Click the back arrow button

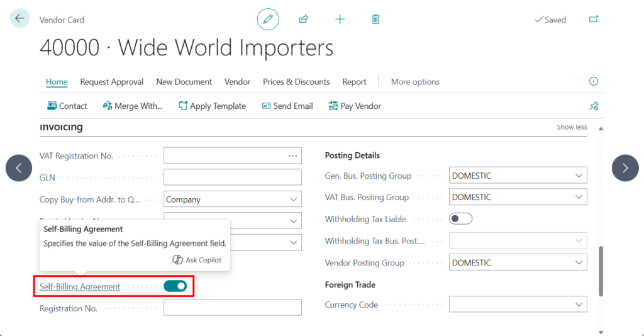click(x=19, y=19)
